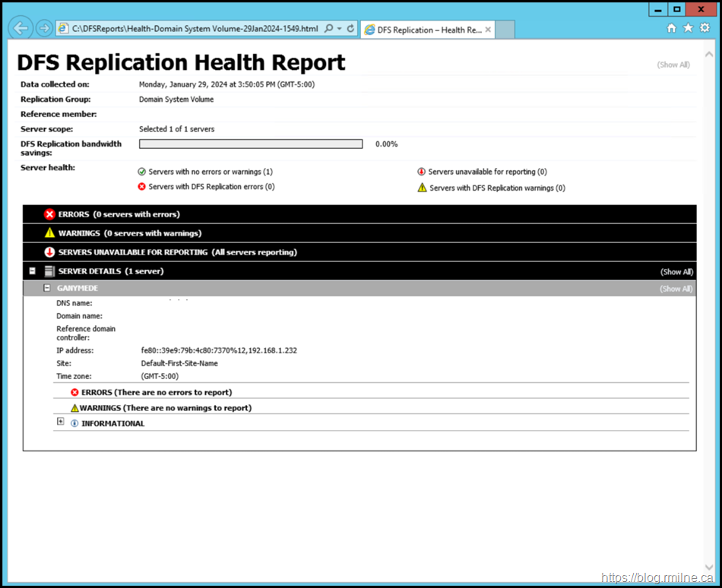Click red X icon in black ERRORS header
Viewport: 722px width, 588px height.
[49, 214]
